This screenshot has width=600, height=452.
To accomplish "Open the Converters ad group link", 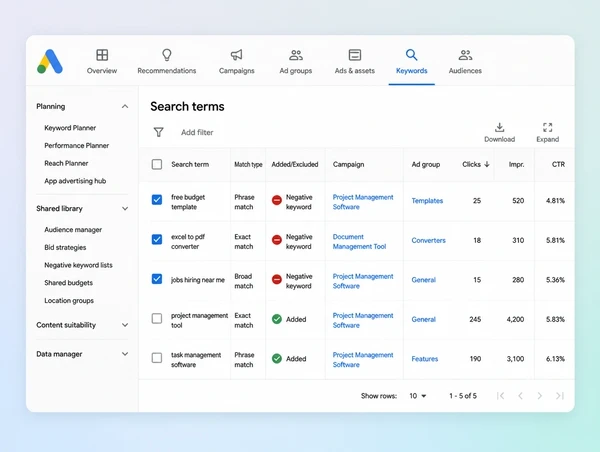I will (429, 240).
